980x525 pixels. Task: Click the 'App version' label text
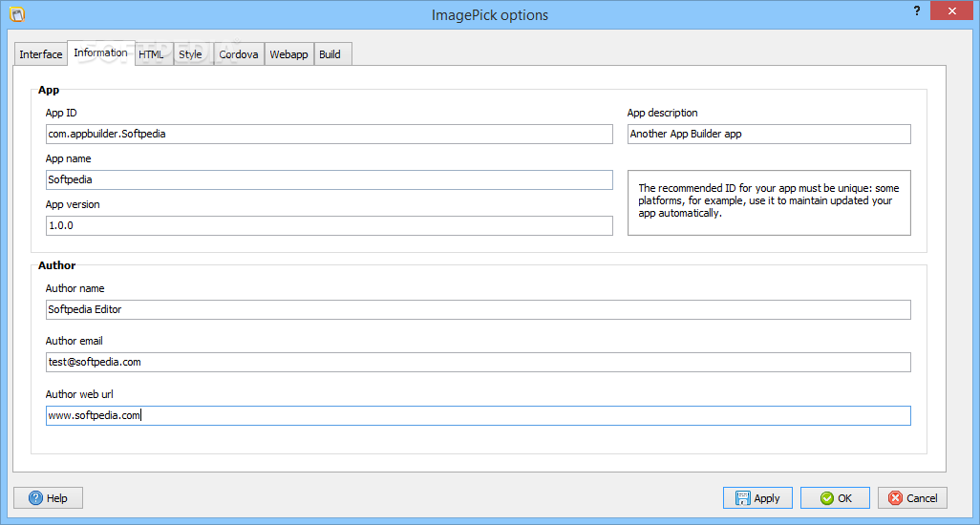click(73, 205)
